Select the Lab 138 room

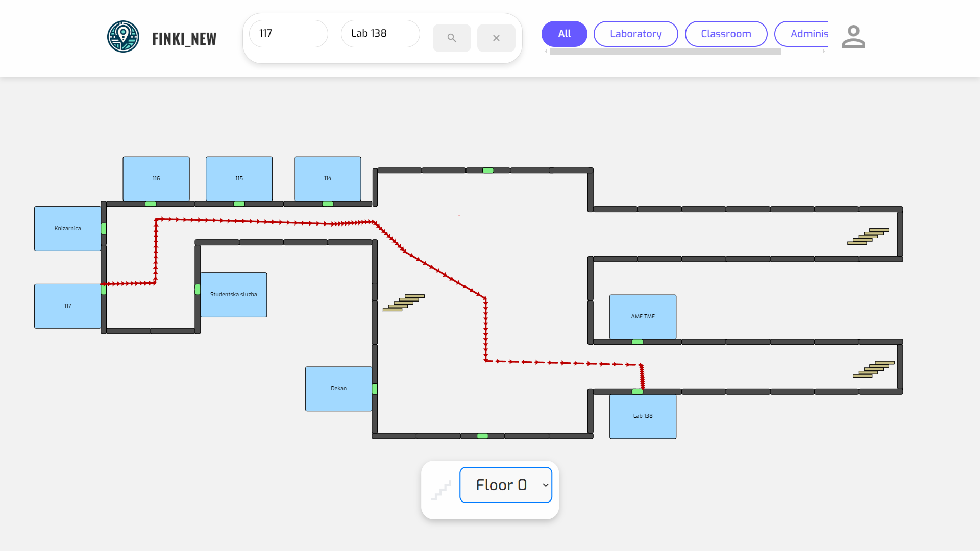click(x=643, y=416)
